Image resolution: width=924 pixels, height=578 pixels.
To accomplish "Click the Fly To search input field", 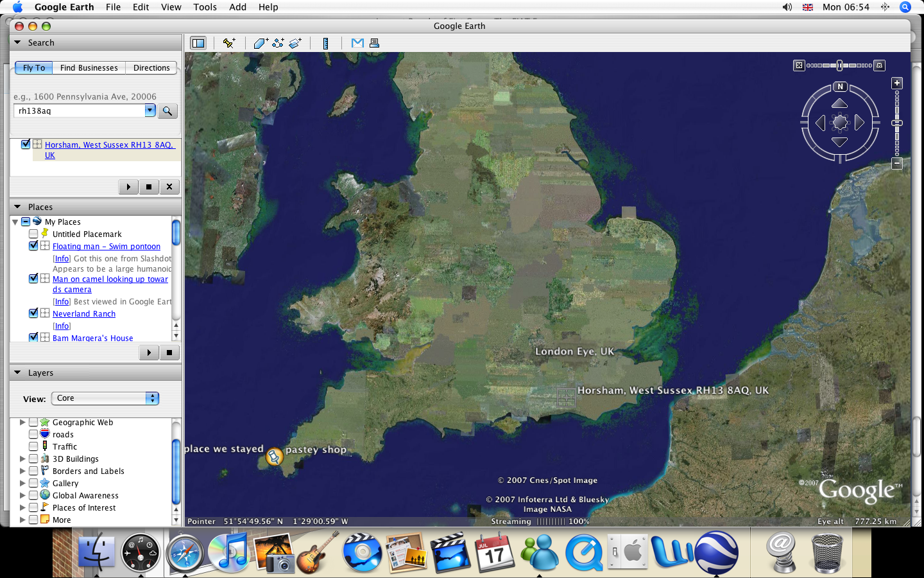I will 80,111.
